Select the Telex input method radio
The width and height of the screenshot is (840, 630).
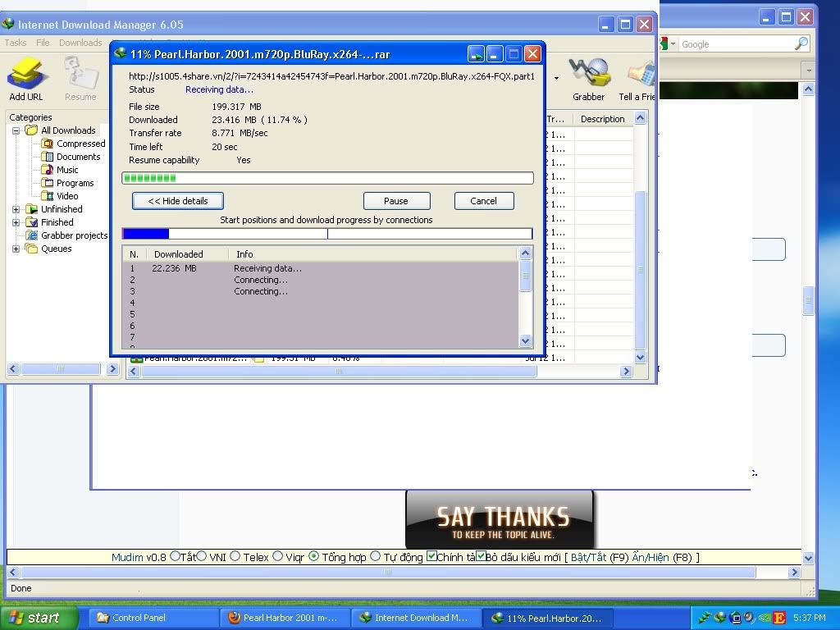[235, 556]
